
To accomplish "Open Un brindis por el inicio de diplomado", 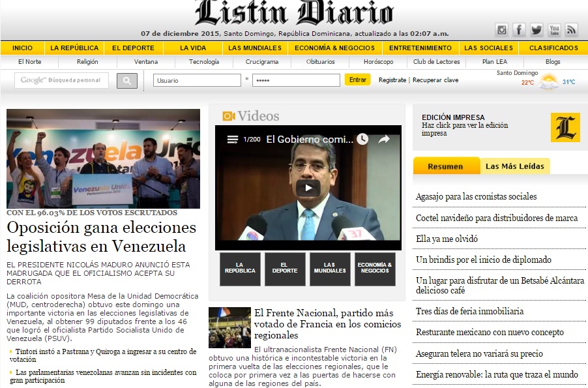I will (484, 260).
